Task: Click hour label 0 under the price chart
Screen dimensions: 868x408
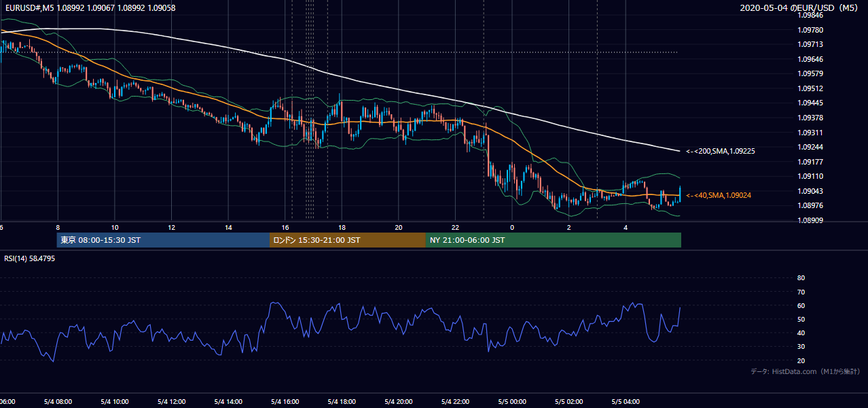Action: pyautogui.click(x=512, y=228)
